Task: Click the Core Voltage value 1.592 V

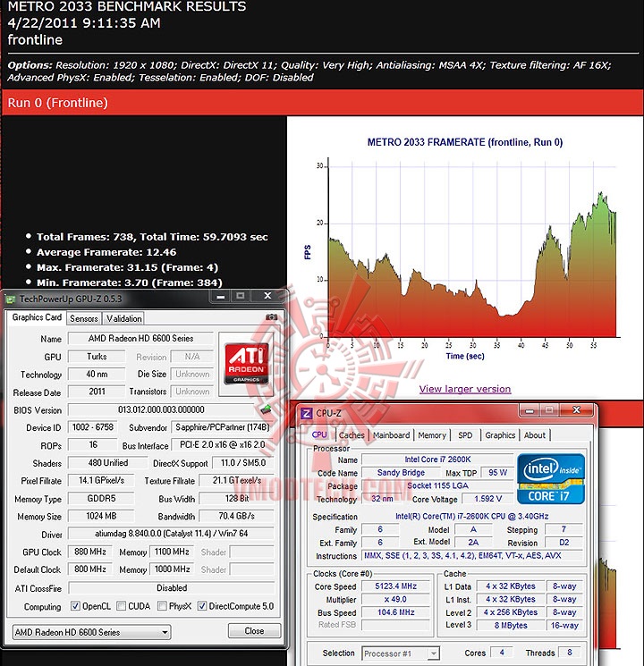Action: pyautogui.click(x=488, y=499)
